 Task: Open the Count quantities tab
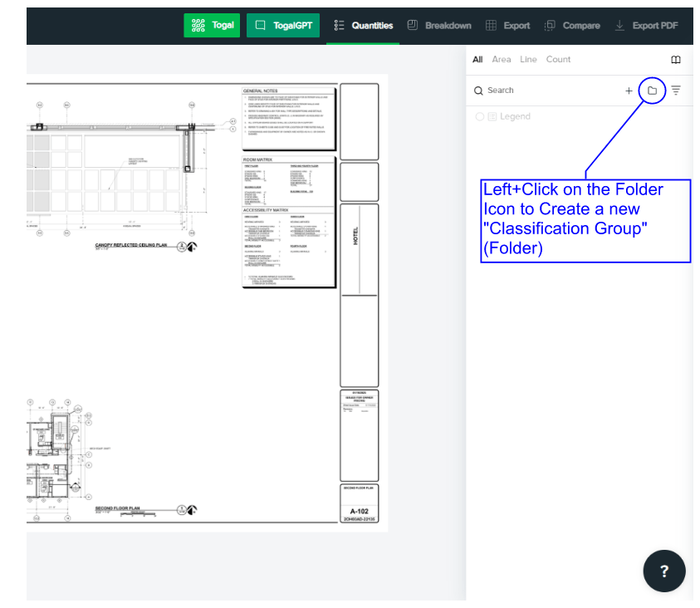[558, 59]
